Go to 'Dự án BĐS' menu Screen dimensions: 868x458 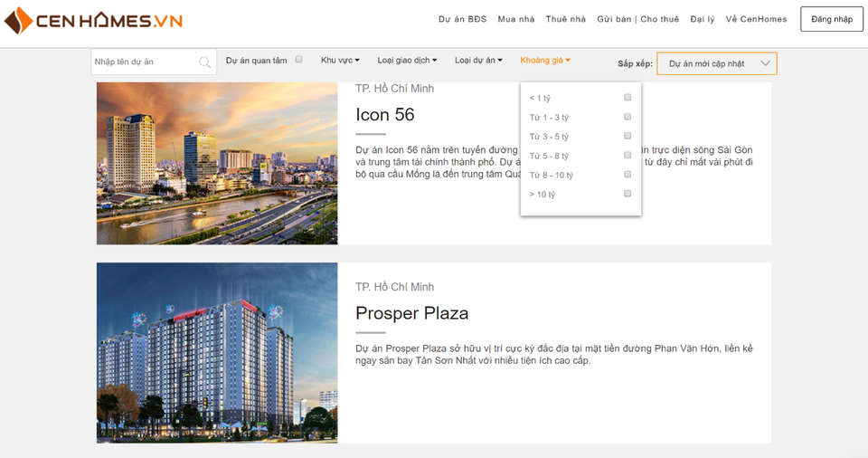[x=462, y=19]
